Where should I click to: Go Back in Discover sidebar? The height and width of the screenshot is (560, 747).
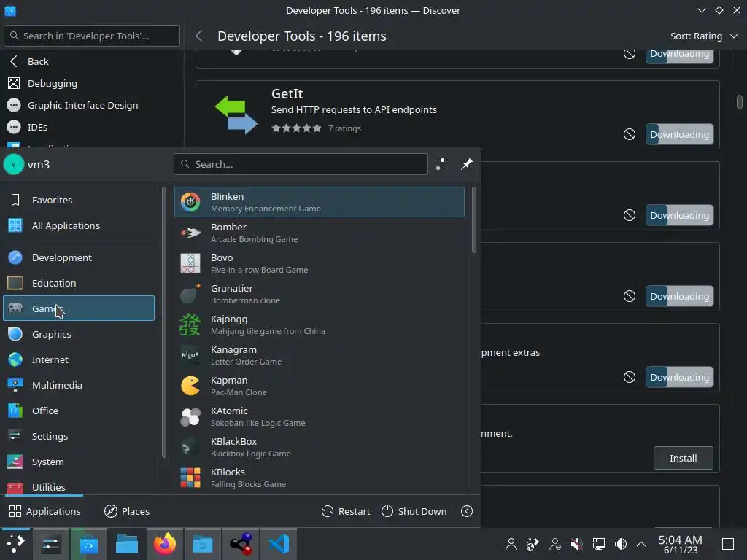click(x=92, y=61)
